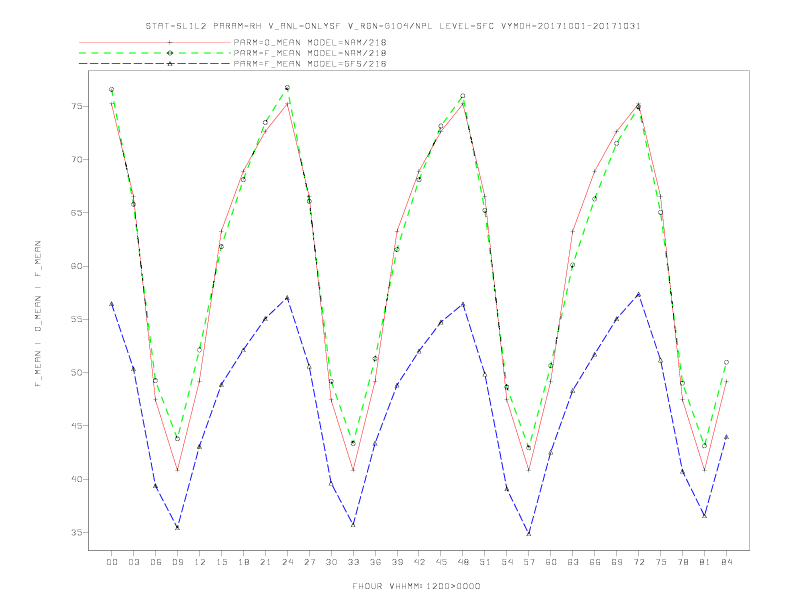Screen dimensions: 792x612
Task: Click x-axis forecast hour label 81
Action: click(x=705, y=562)
